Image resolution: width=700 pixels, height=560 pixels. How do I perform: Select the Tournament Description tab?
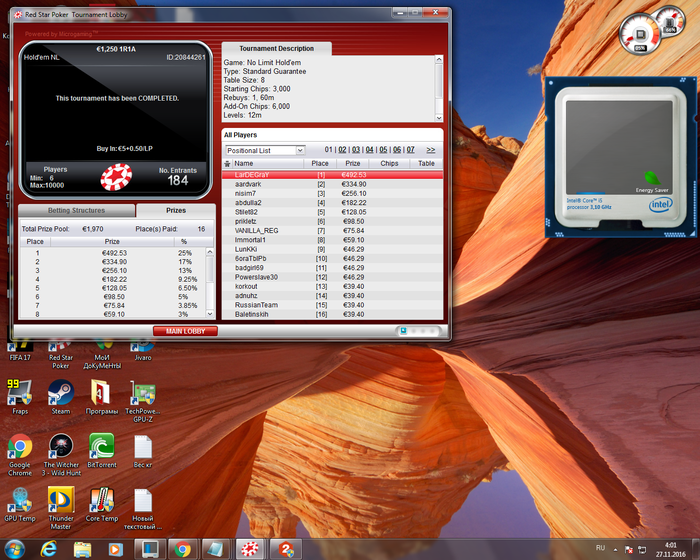coord(276,48)
